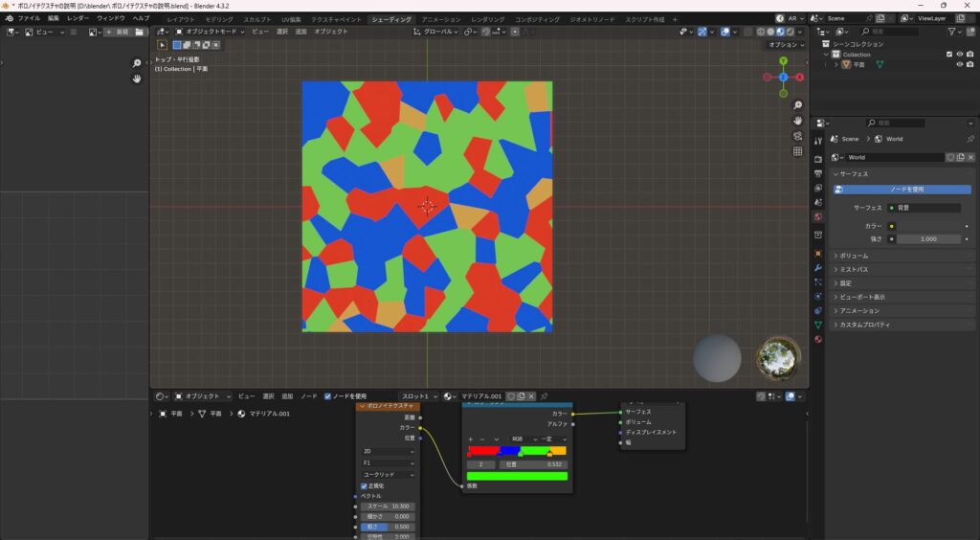
Task: Pin the material in node editor header
Action: point(545,396)
